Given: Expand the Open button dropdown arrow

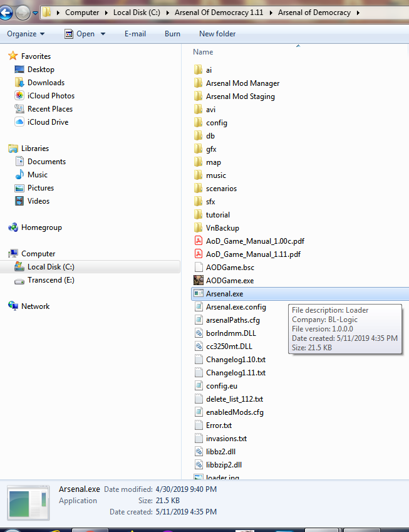Looking at the screenshot, I should pos(103,34).
